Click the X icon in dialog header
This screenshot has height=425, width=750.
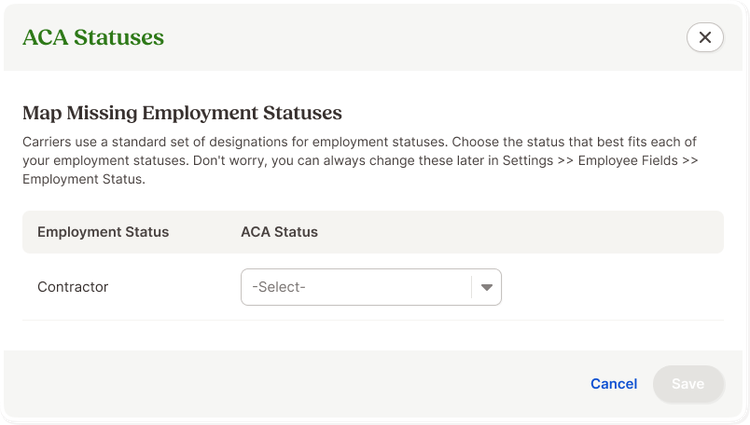coord(705,37)
